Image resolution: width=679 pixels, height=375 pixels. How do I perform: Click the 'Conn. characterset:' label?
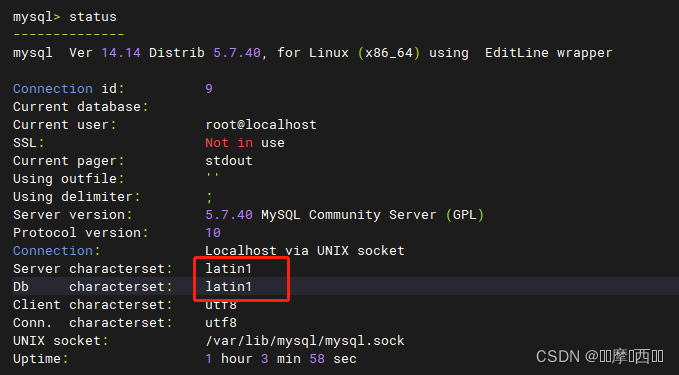coord(92,323)
